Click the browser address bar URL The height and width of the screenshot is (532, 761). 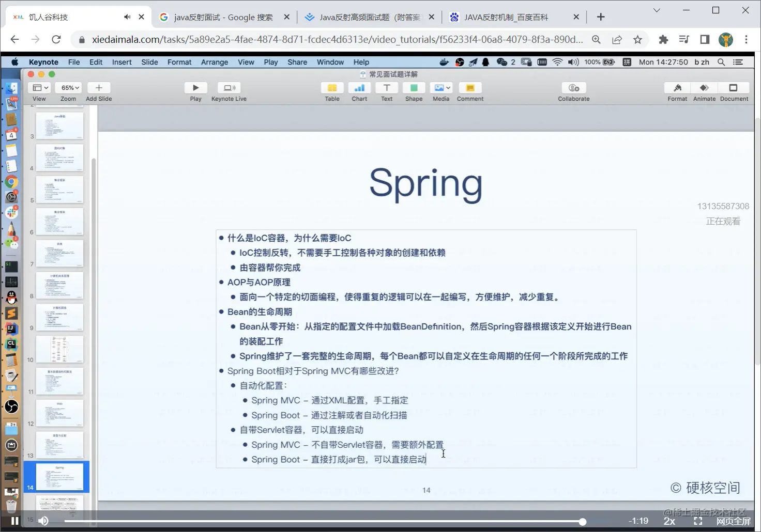tap(337, 40)
